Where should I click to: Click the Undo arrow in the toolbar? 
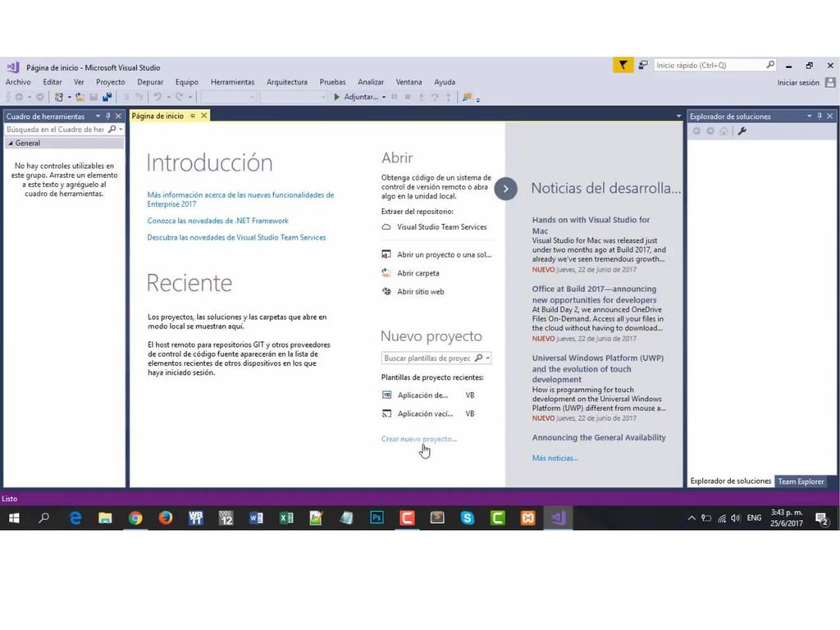[157, 97]
